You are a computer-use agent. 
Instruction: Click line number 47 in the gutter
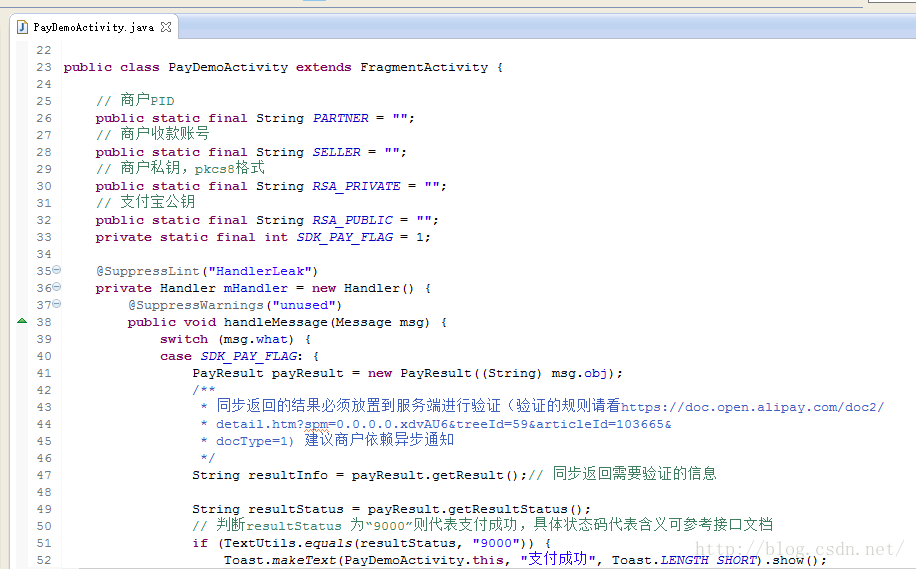click(44, 475)
